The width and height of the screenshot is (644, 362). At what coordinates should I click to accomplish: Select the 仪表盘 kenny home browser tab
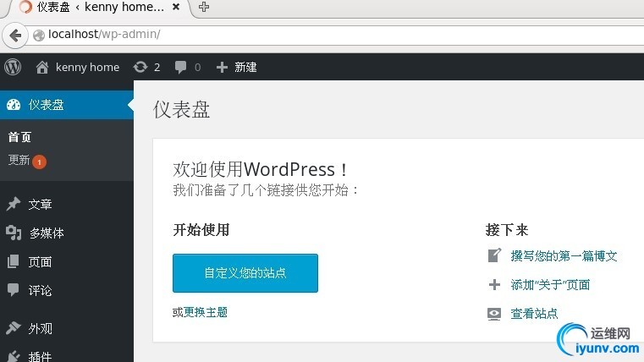click(100, 7)
